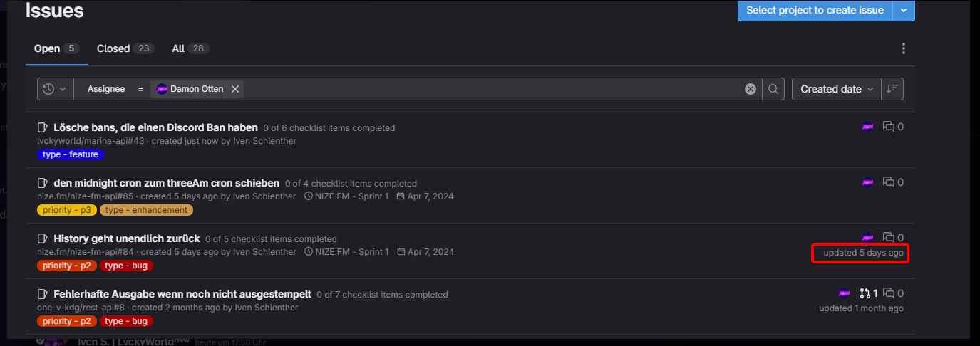Click the NIZE.FM - Sprint 1 milestone on midnight cron issue

347,196
